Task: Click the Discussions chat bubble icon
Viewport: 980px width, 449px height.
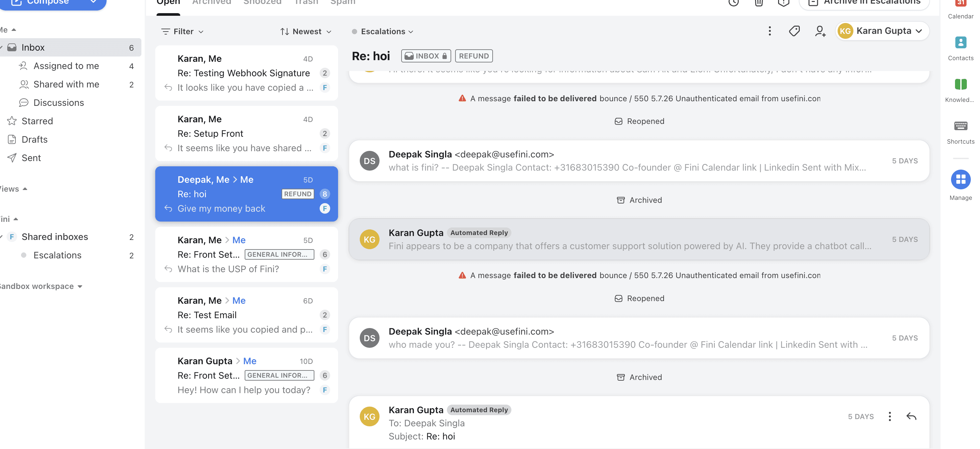Action: point(24,103)
